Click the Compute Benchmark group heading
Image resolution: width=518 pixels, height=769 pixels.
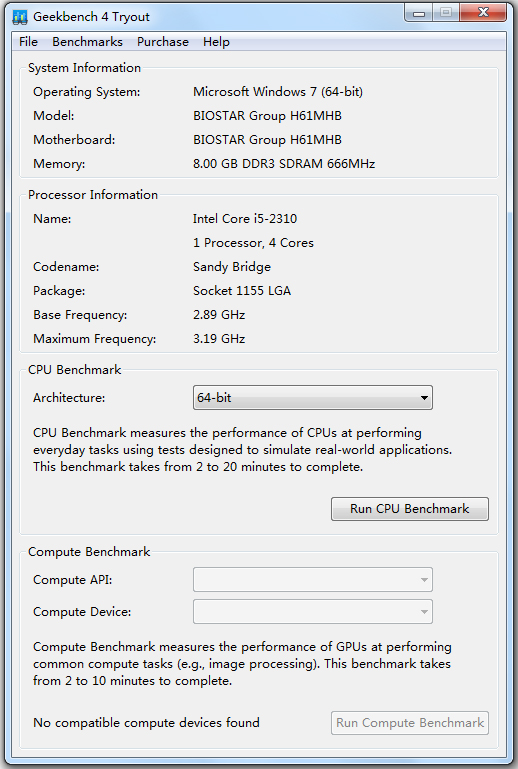click(89, 552)
